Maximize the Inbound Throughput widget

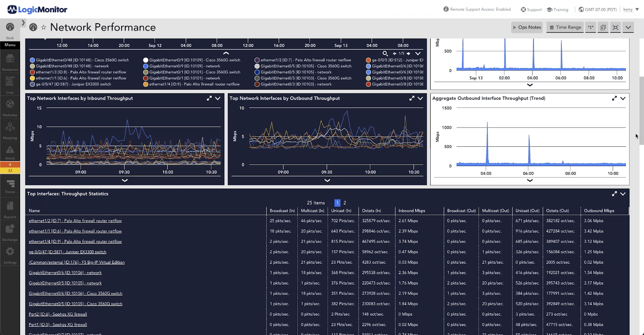pos(209,98)
